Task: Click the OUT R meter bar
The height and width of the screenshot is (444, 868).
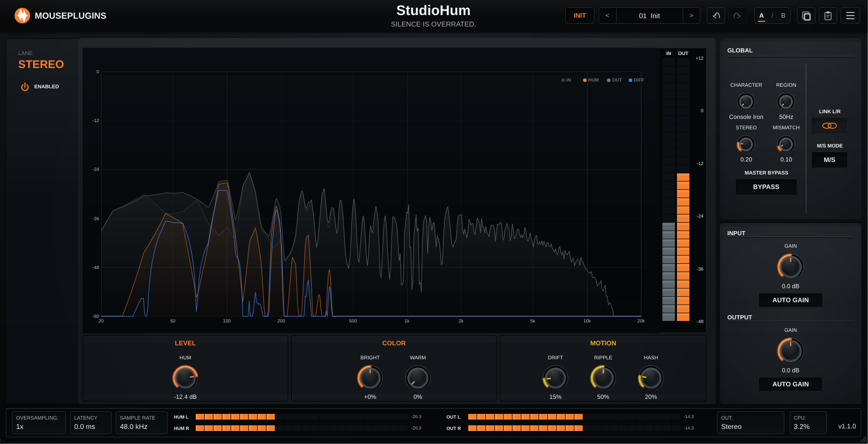Action: point(574,428)
